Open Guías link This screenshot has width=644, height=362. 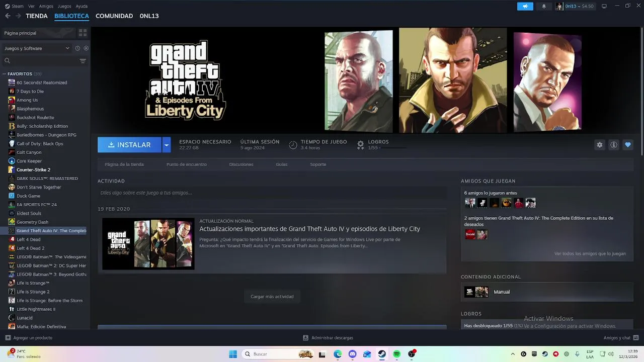pos(282,164)
